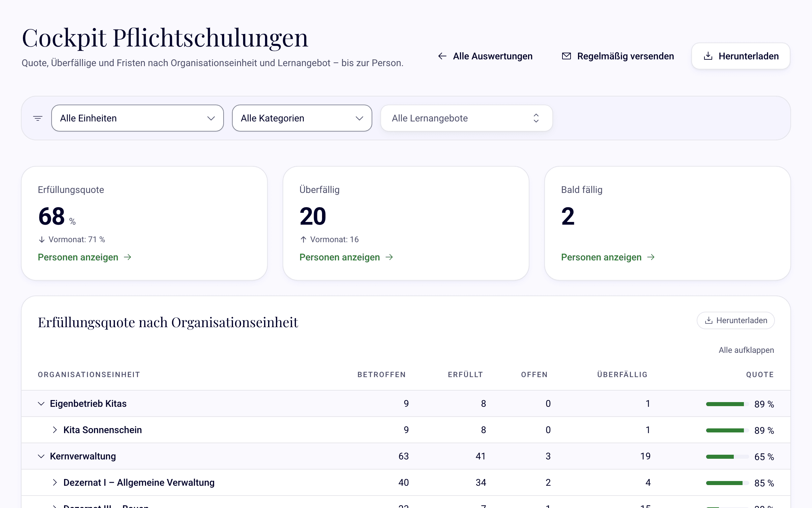Click the top Herunterladen button
Viewport: 812px width, 508px height.
(741, 56)
